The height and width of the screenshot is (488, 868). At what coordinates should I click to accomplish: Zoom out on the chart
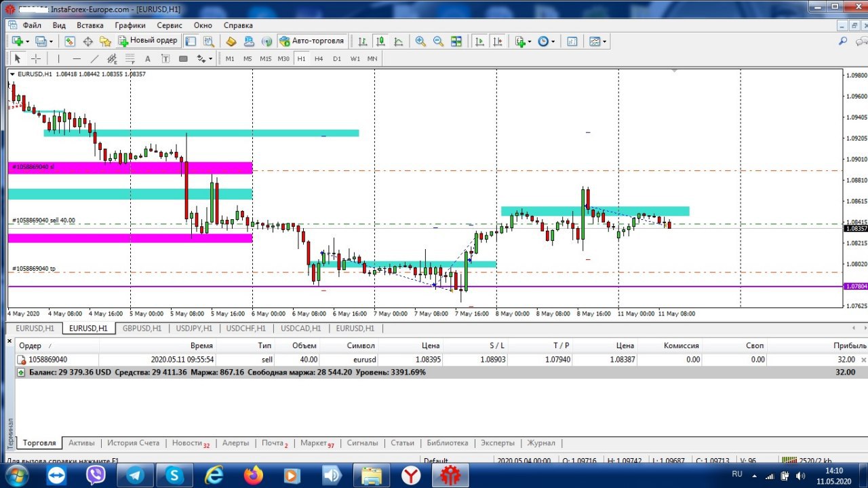pyautogui.click(x=438, y=41)
